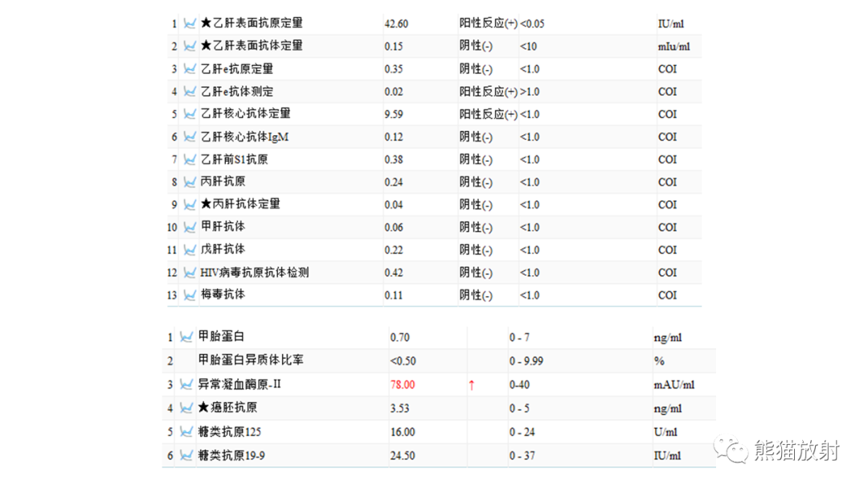Click reference range 0-40
The height and width of the screenshot is (489, 868).
point(519,385)
